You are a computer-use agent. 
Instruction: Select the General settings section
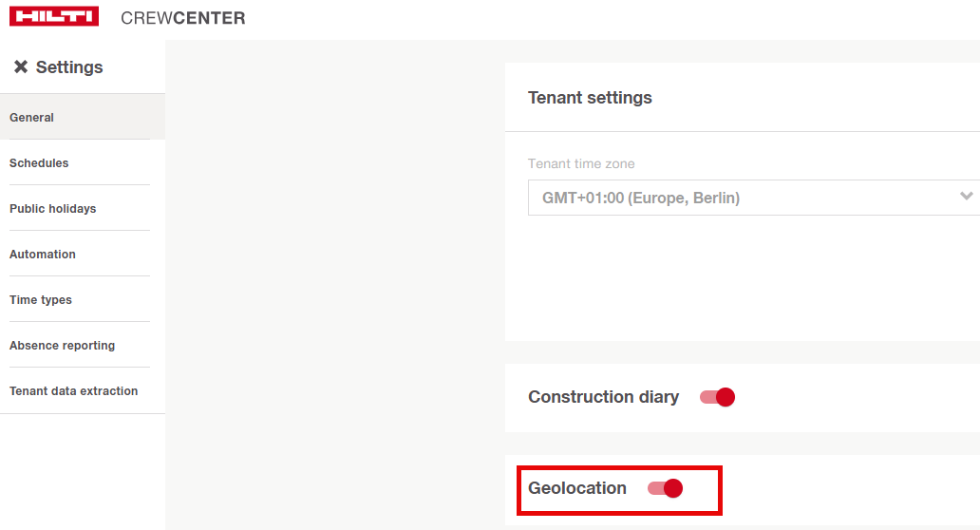tap(32, 118)
